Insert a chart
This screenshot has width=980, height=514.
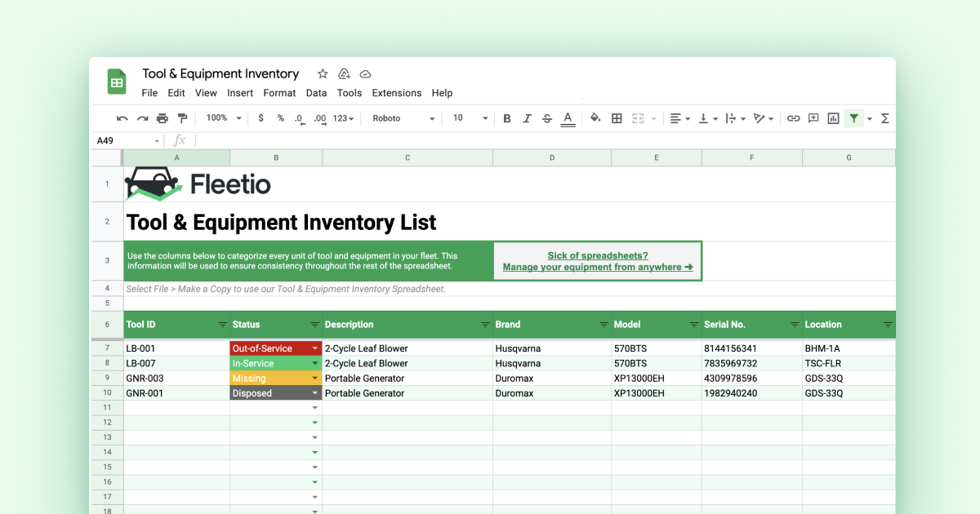pos(833,118)
